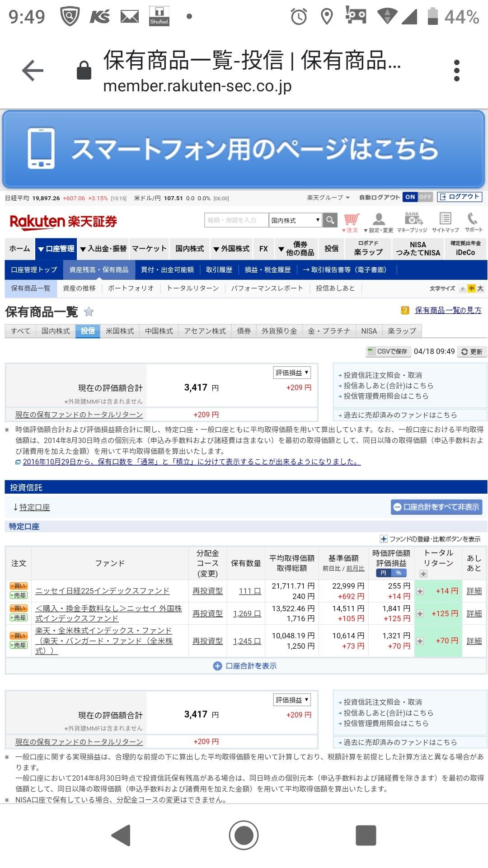Click the stock name search input field
The height and width of the screenshot is (868, 488).
[x=236, y=220]
